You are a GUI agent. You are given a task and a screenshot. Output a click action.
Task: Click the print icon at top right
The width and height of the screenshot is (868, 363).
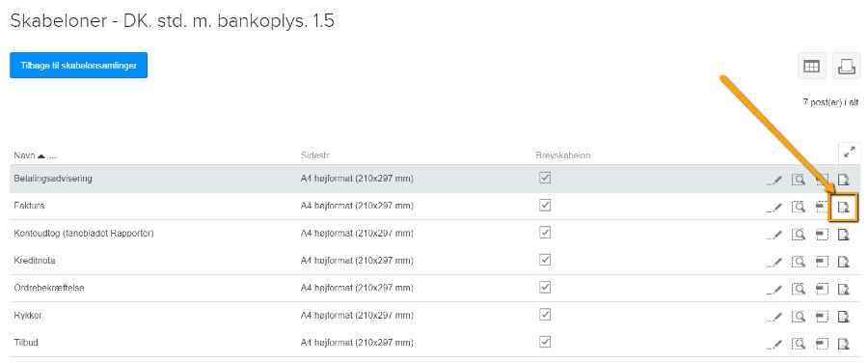(x=847, y=67)
